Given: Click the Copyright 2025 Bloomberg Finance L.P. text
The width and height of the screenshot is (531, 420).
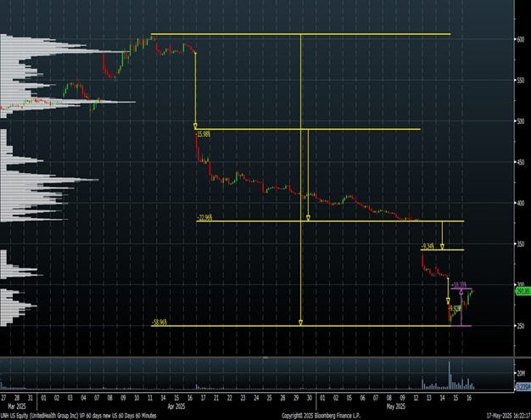Looking at the screenshot, I should (321, 416).
